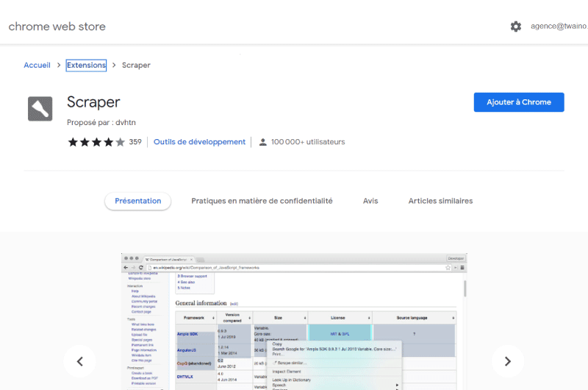588x390 pixels.
Task: Open the Avis tab
Action: (370, 201)
